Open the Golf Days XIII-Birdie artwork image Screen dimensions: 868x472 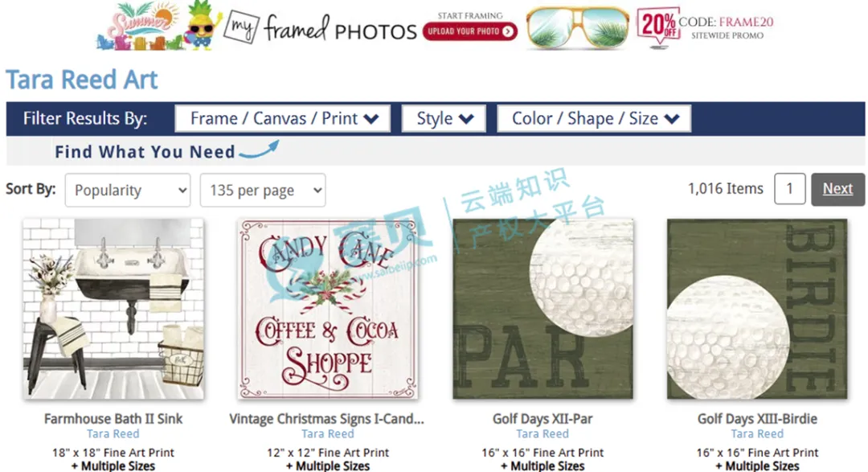[x=757, y=309]
